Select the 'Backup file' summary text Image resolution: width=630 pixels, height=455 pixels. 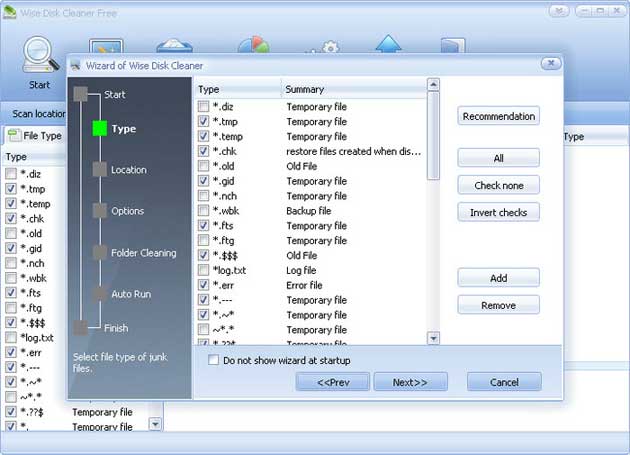(x=309, y=211)
